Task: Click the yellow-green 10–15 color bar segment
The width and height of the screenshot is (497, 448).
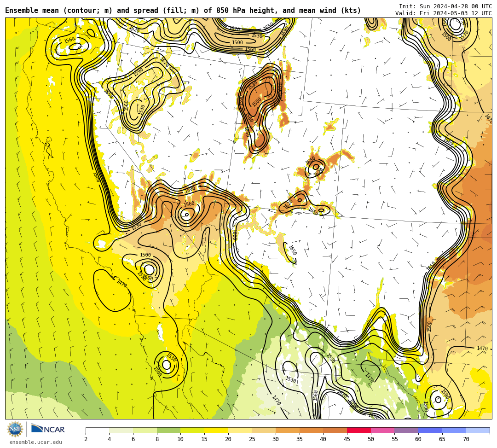Action: pos(192,430)
